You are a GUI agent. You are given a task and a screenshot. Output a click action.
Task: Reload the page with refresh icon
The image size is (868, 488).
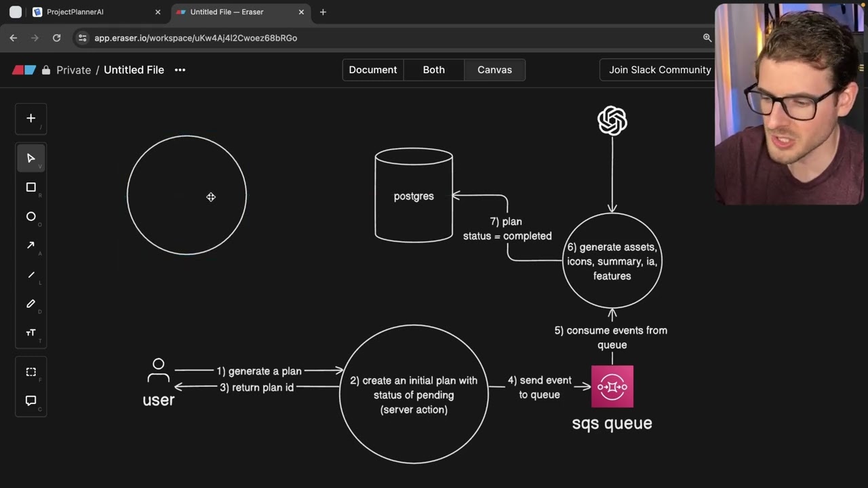pos(57,38)
